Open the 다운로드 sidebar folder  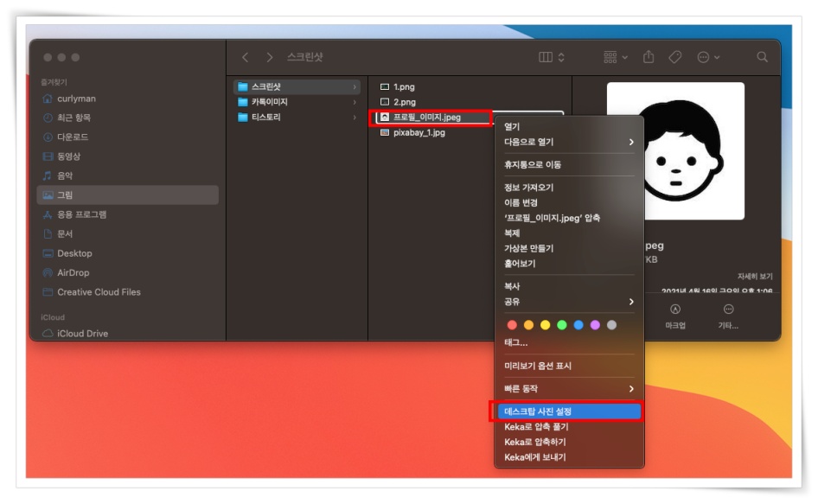pyautogui.click(x=128, y=137)
